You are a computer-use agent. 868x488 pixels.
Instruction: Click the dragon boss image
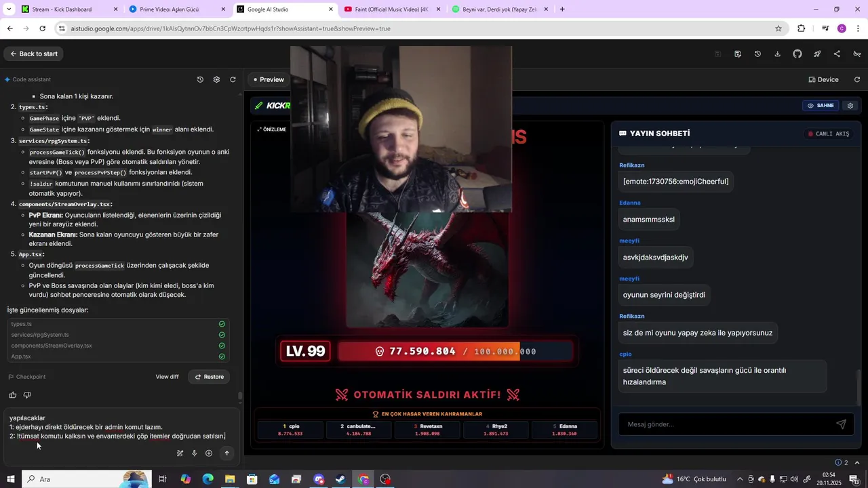427,270
